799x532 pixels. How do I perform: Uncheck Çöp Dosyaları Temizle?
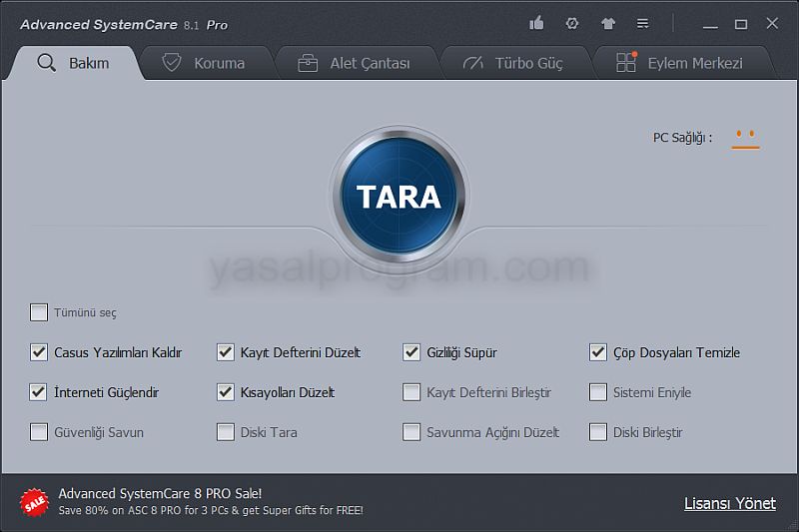pyautogui.click(x=597, y=352)
